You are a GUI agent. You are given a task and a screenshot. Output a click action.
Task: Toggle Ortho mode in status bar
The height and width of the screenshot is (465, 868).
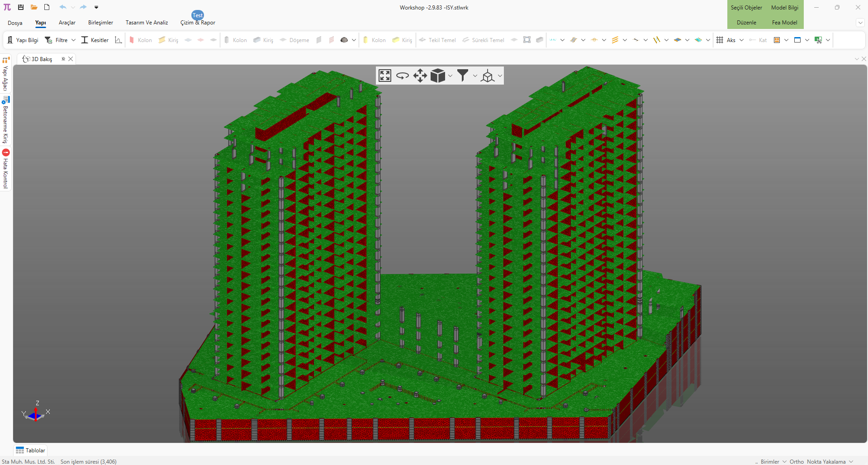(x=797, y=461)
